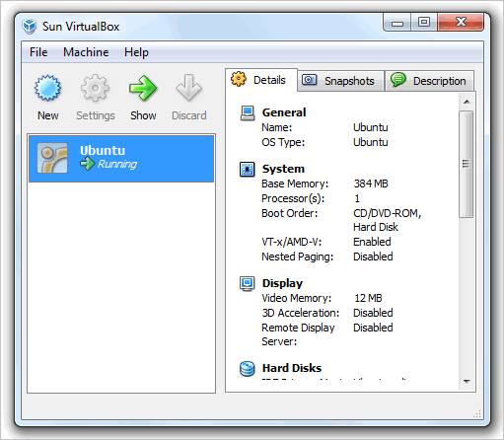The image size is (504, 440).
Task: Click the scroll up arrow in details pane
Action: point(467,102)
